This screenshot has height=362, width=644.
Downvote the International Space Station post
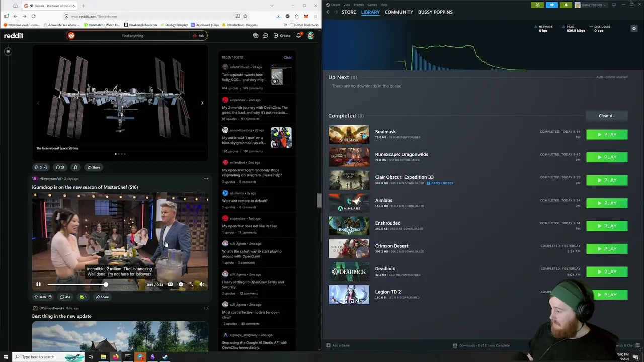coord(46,167)
